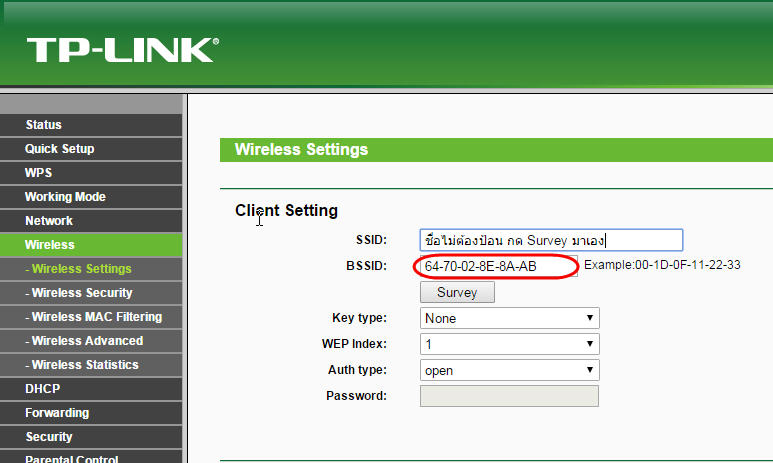773x463 pixels.
Task: Click the Key type: label
Action: (359, 318)
